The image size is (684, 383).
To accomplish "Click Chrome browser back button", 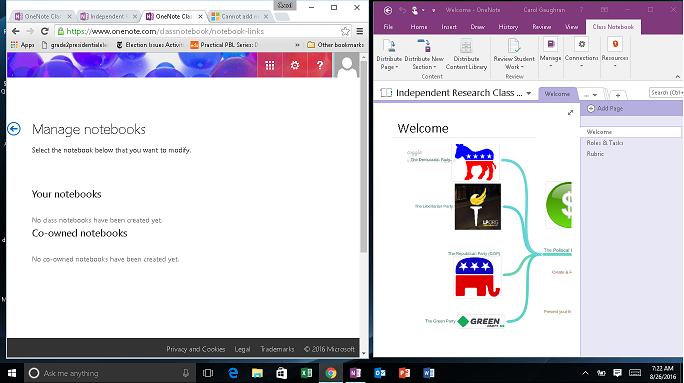I will coord(16,31).
